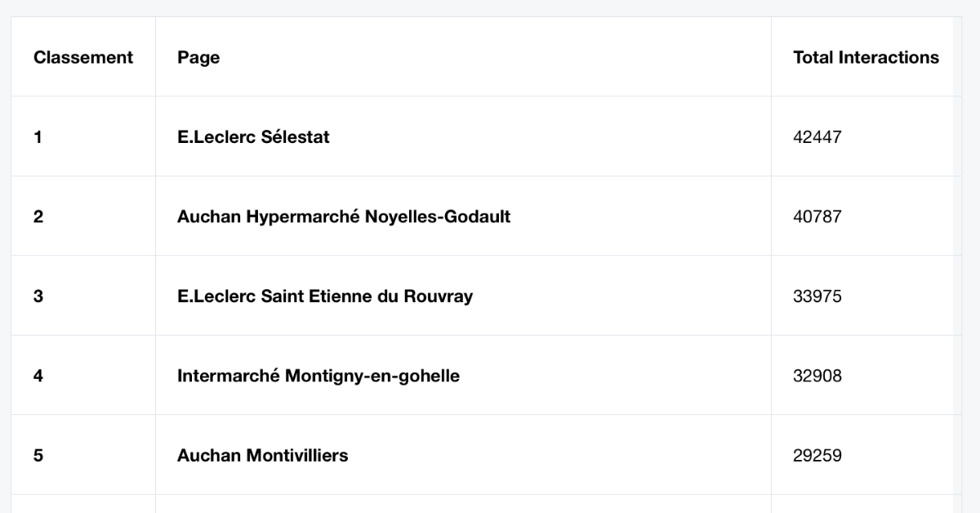
Task: Click the Classement column header
Action: click(x=83, y=57)
